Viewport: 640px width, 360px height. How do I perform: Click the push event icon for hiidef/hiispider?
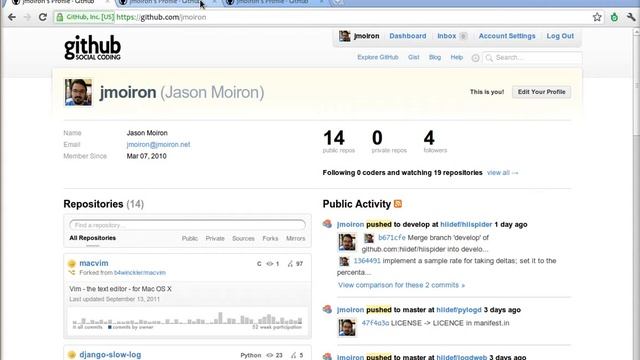(x=327, y=224)
